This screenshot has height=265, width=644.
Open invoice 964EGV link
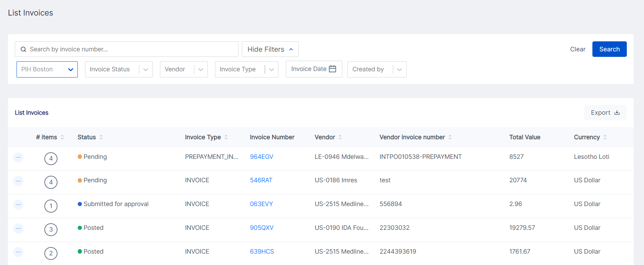[261, 157]
